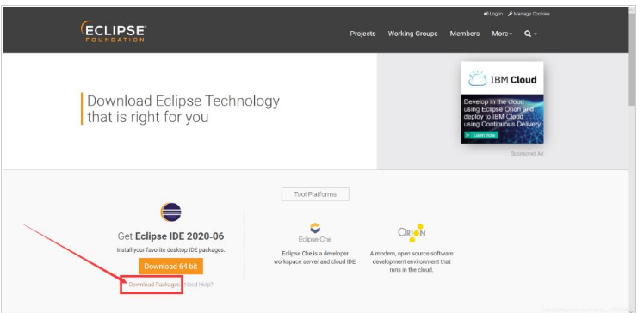Go to Working Groups page

point(412,34)
